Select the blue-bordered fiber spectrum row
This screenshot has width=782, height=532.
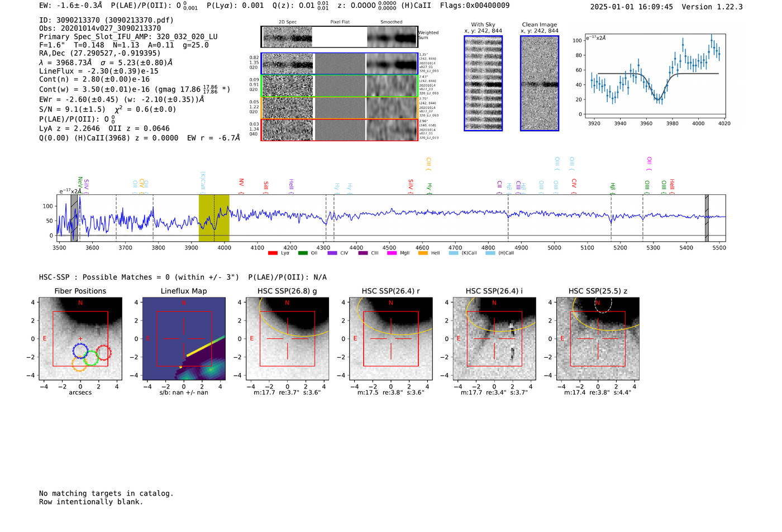(339, 64)
